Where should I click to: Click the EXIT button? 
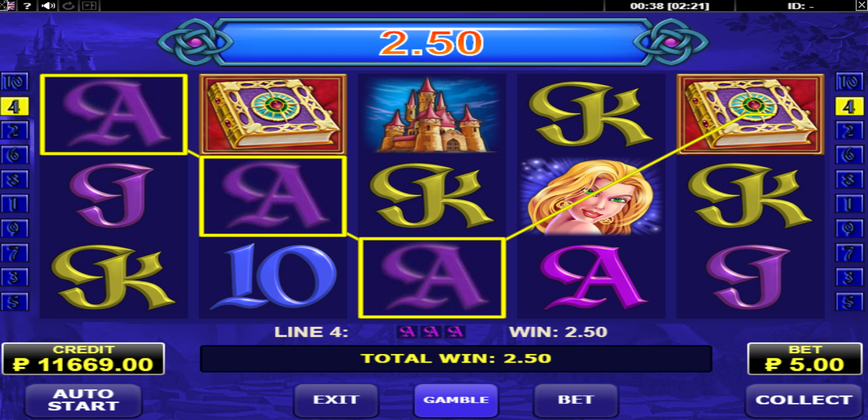pyautogui.click(x=336, y=400)
